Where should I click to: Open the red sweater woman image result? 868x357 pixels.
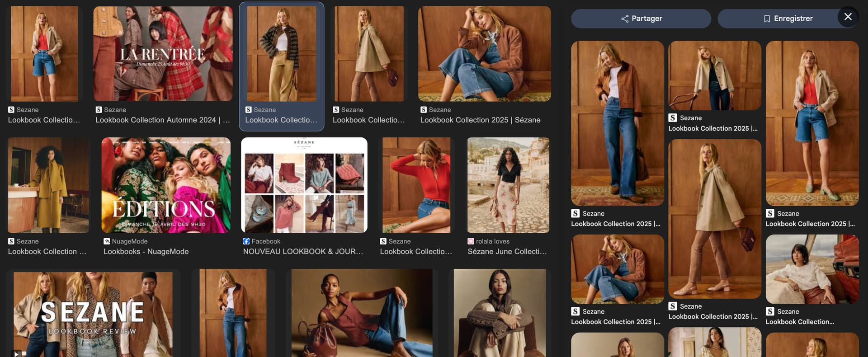[x=416, y=185]
